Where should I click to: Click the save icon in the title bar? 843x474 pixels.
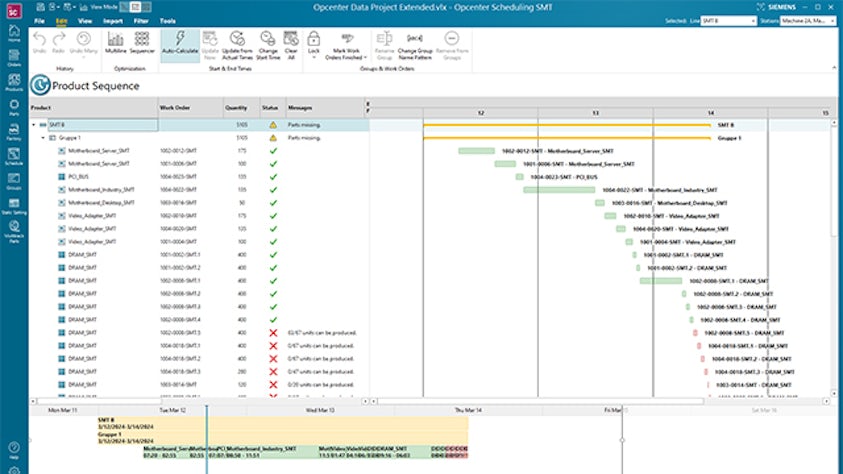pyautogui.click(x=40, y=7)
